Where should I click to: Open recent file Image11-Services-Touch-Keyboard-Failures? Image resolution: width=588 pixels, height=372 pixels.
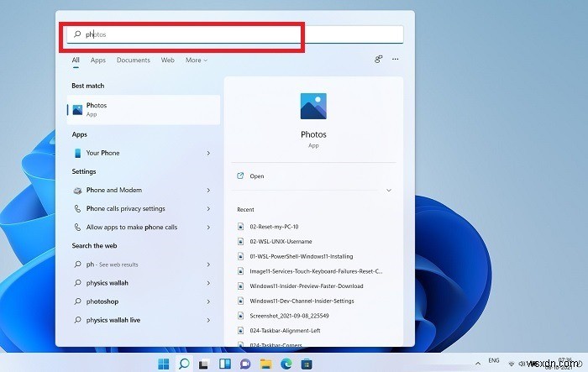(x=316, y=271)
